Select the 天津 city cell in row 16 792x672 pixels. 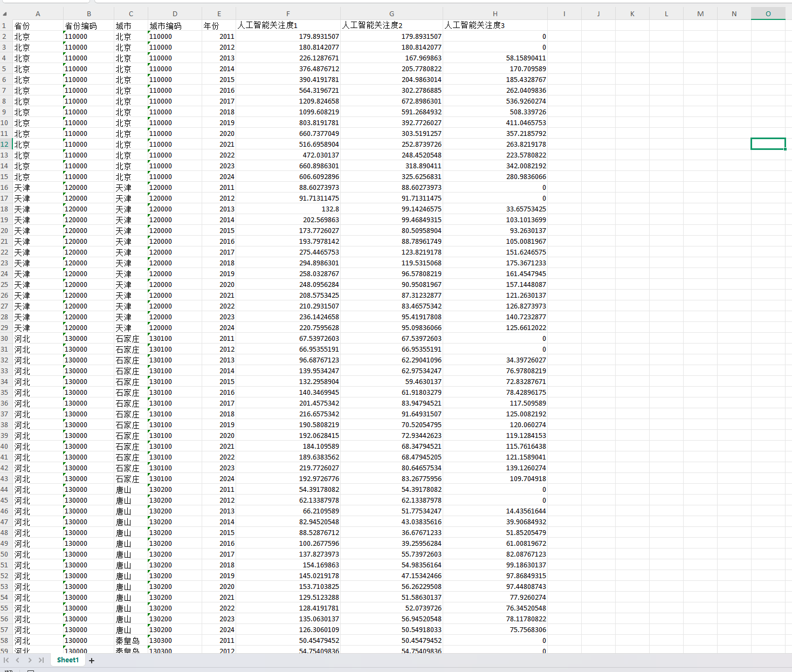pos(131,187)
